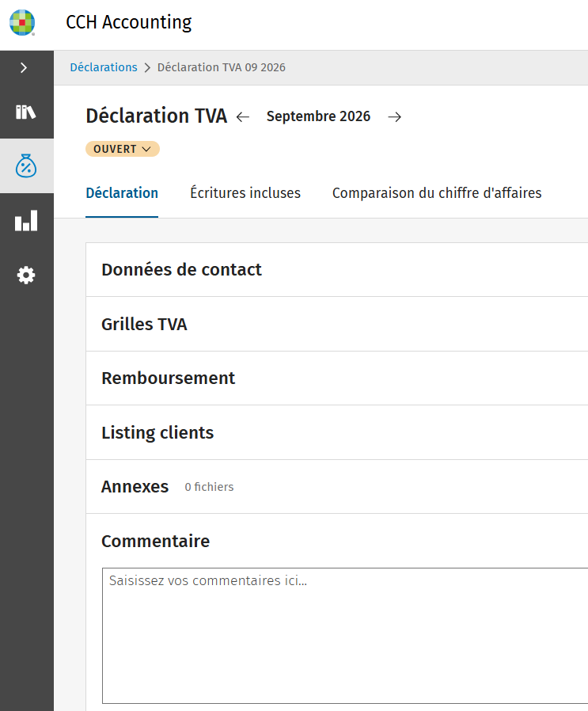Focus the comments text area
The height and width of the screenshot is (711, 588).
click(345, 635)
